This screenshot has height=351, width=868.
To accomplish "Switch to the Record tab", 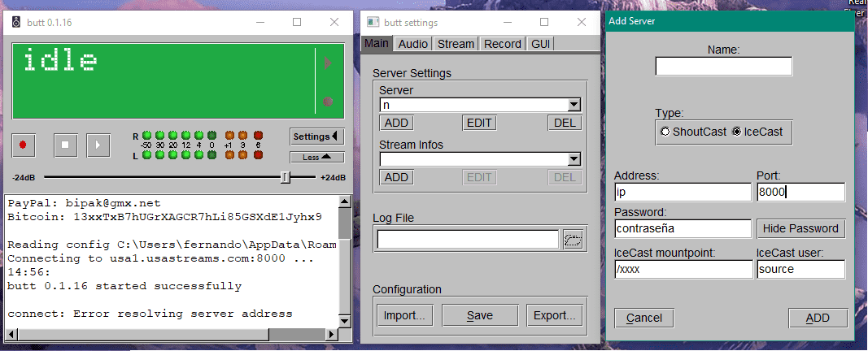I will [503, 44].
